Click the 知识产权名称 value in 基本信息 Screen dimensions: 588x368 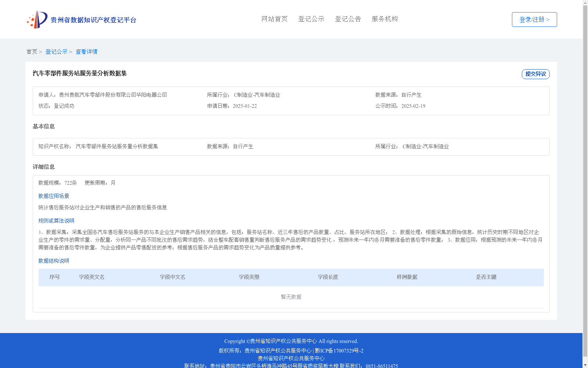[x=117, y=146]
